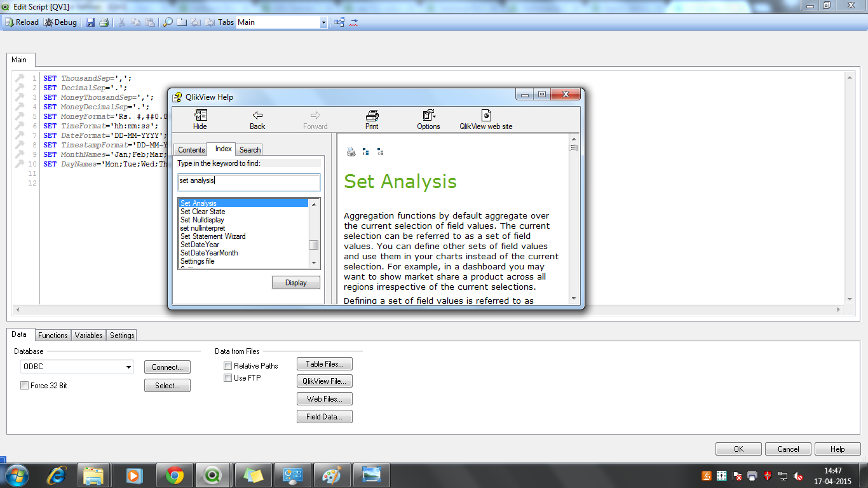Select the Data tab
Screen dimensions: 868x488
20,334
